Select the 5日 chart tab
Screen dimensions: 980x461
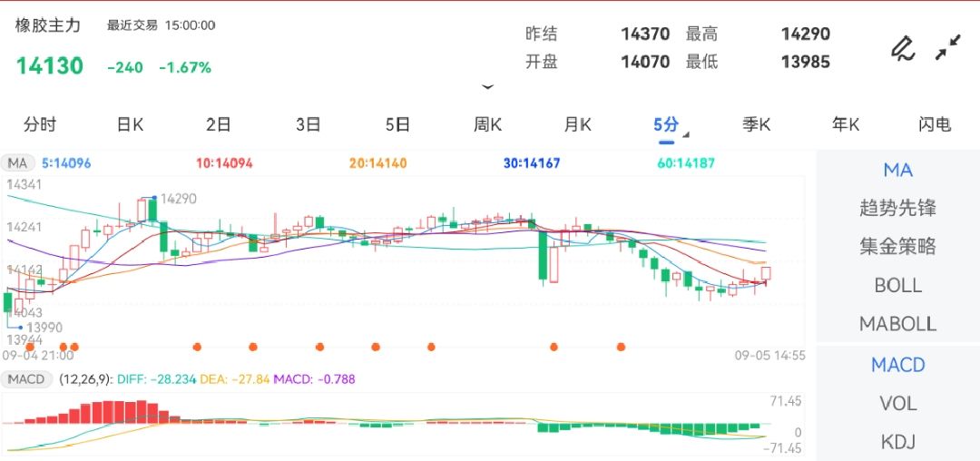tap(397, 124)
